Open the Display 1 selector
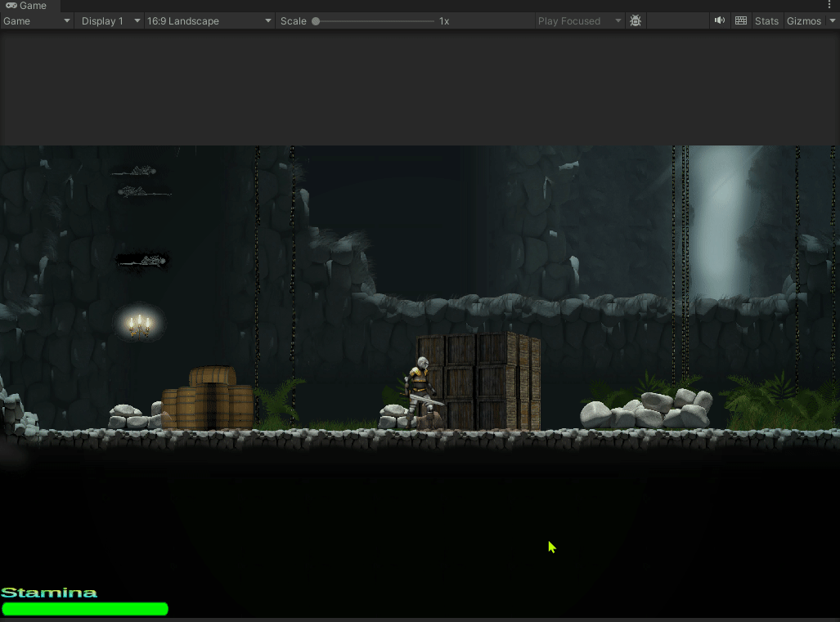The width and height of the screenshot is (840, 622). point(109,20)
